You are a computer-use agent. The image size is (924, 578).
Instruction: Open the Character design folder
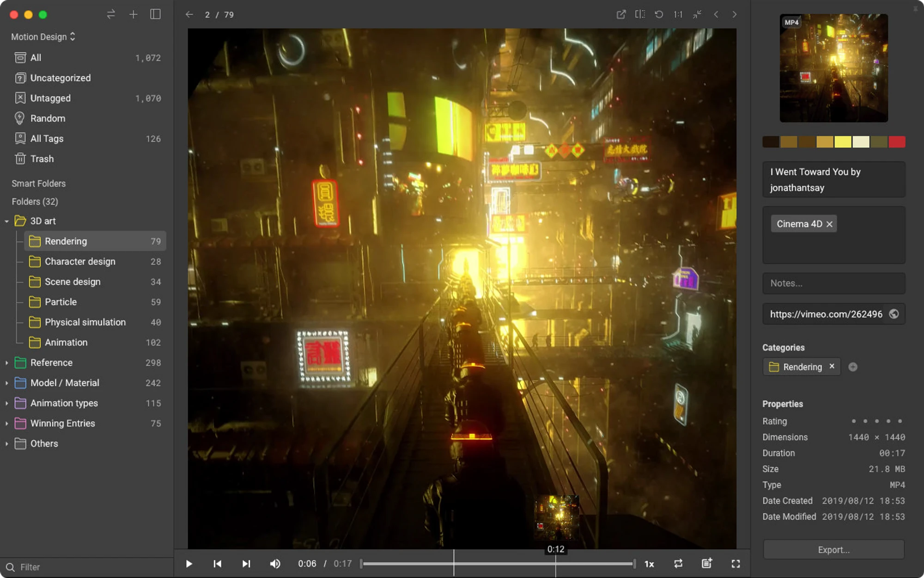94,262
